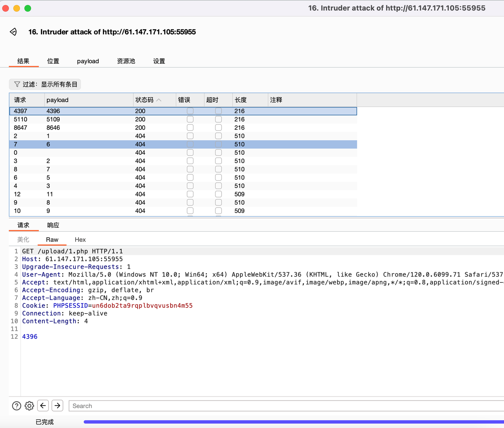View the 响应 response tab

(x=53, y=225)
